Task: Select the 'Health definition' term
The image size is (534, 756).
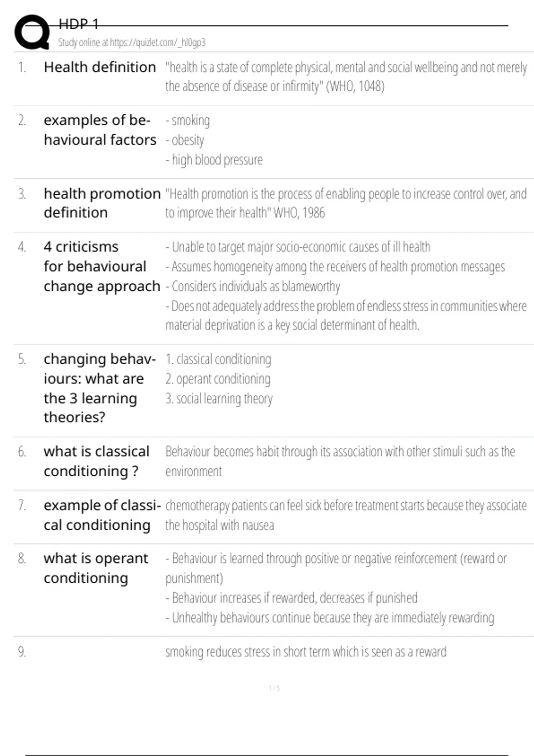Action: click(100, 67)
